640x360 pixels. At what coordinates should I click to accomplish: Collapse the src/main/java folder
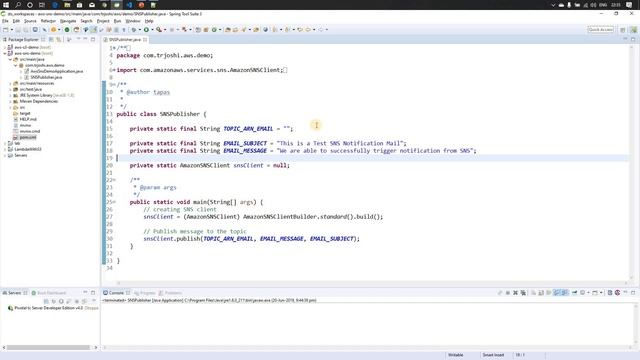click(10, 60)
